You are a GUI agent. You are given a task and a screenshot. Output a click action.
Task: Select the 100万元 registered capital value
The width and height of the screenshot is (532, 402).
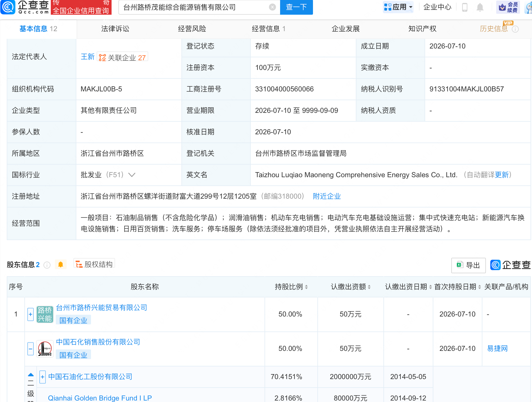click(x=268, y=68)
